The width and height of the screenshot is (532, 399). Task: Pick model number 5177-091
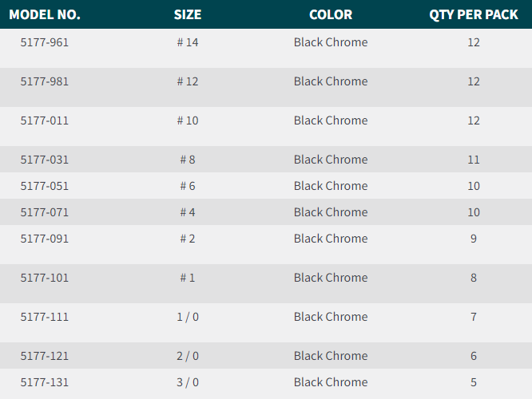(x=45, y=239)
